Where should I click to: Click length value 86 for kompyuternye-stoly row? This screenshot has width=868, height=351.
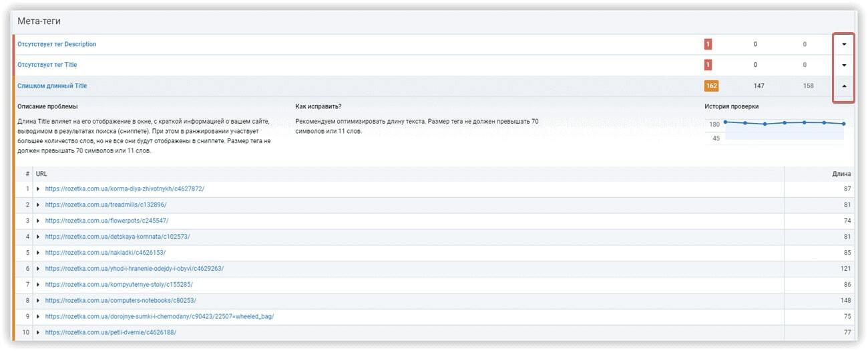[x=847, y=285]
